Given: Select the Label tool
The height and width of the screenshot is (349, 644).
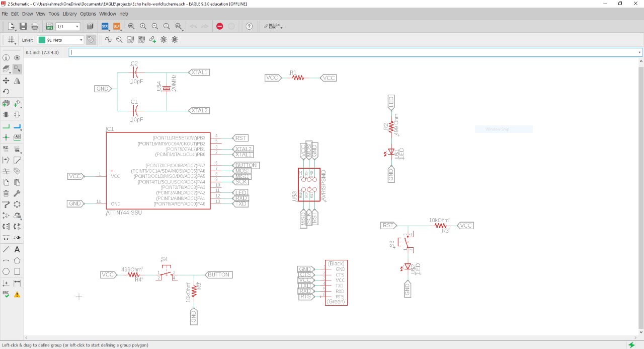Looking at the screenshot, I should [17, 137].
